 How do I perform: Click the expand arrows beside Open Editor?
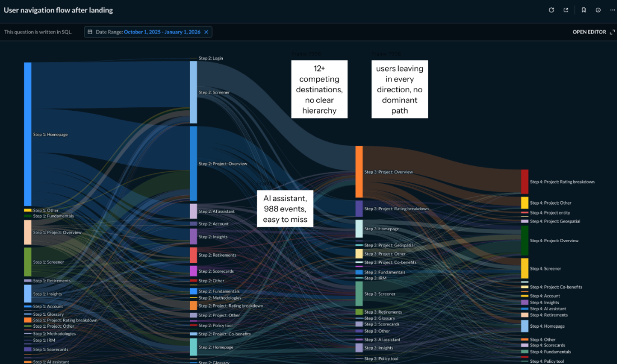coord(613,32)
